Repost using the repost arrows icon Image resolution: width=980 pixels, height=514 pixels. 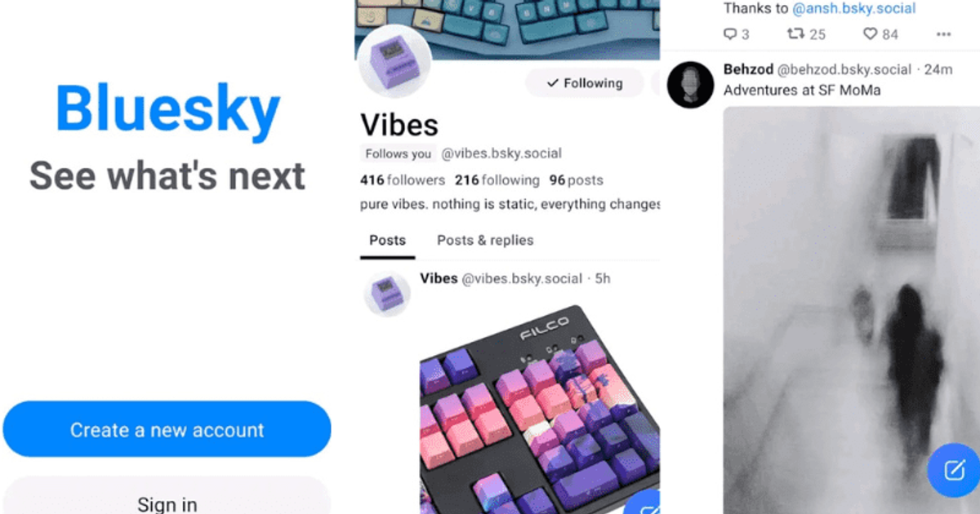point(795,34)
